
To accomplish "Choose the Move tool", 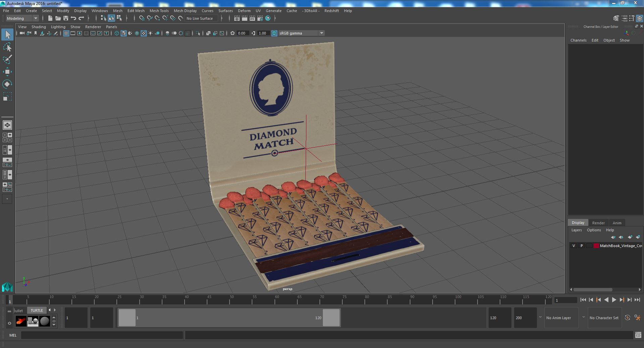I will click(x=7, y=72).
